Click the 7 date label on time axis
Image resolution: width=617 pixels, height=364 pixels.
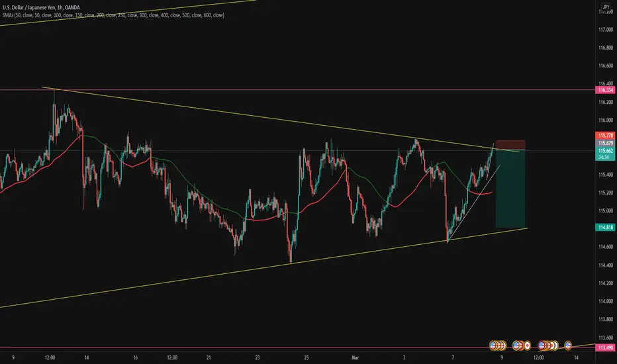point(453,357)
